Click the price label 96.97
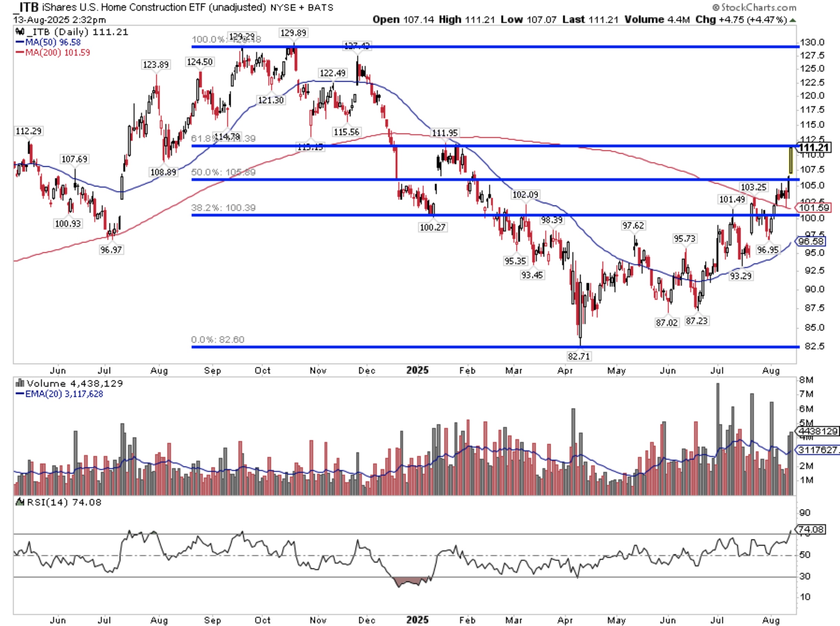Viewport: 840px width, 626px height. pyautogui.click(x=111, y=250)
